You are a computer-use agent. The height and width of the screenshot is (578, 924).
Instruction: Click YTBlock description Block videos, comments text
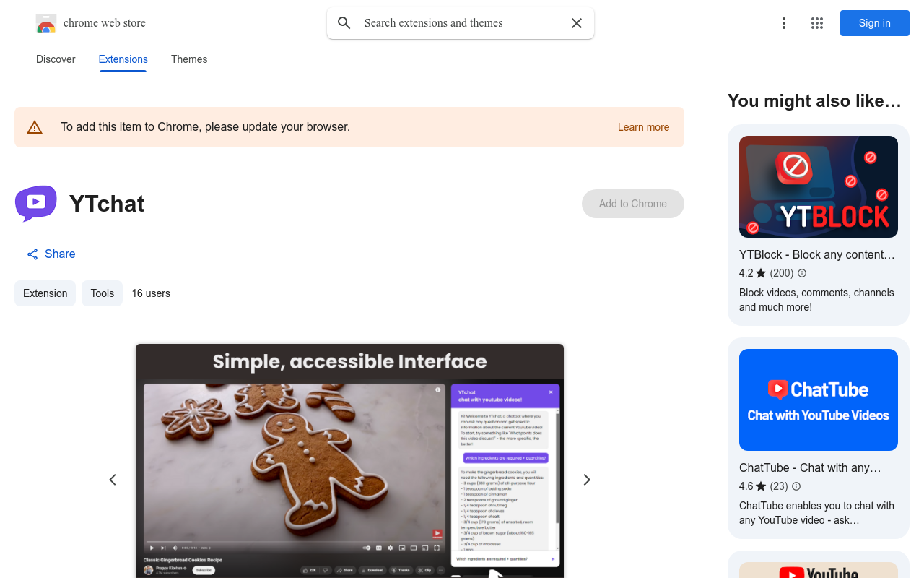tap(816, 300)
